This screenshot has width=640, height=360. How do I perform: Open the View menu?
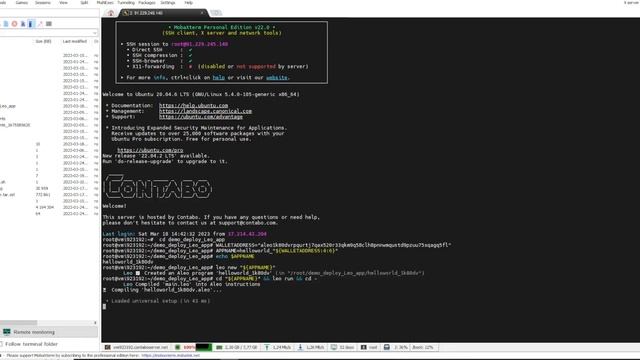point(63,2)
